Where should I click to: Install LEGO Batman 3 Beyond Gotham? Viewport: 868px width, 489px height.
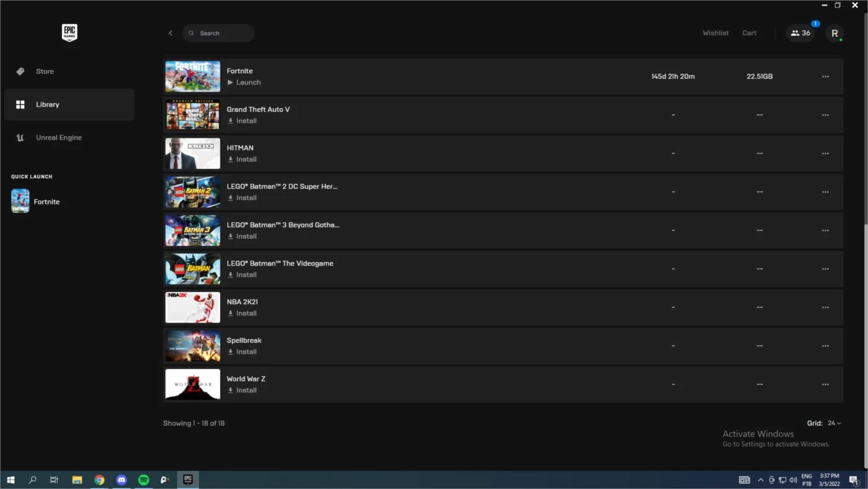[x=242, y=236]
